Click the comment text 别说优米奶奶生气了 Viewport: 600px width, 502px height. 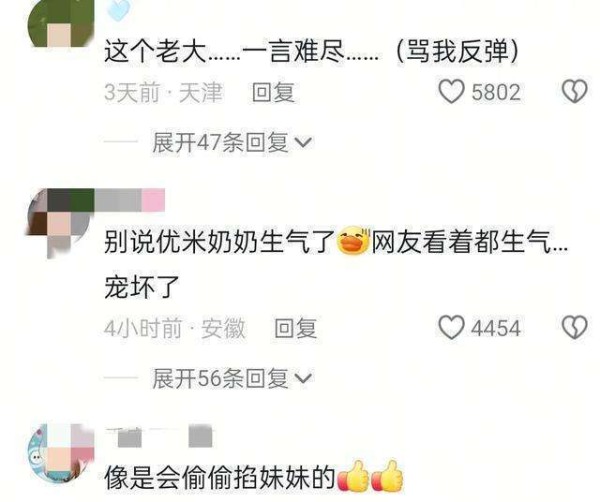point(220,242)
